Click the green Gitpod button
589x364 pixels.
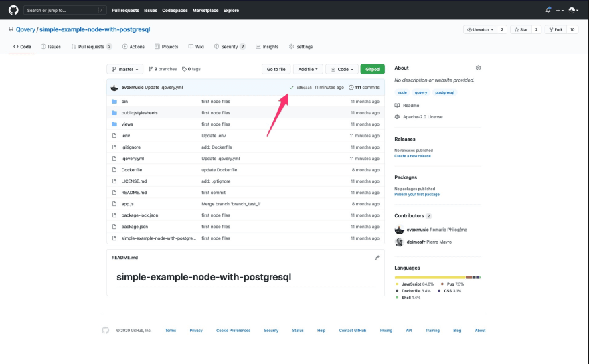(372, 69)
